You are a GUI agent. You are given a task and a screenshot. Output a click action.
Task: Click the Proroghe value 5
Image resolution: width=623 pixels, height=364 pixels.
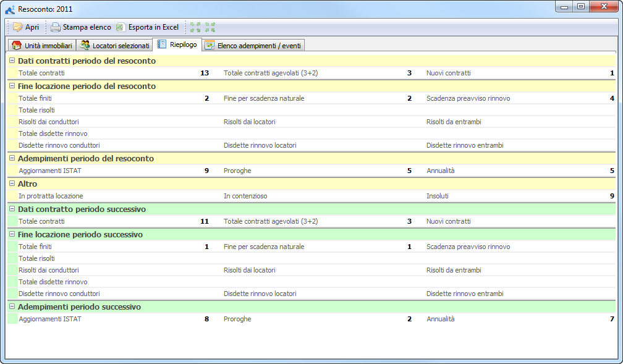point(409,171)
